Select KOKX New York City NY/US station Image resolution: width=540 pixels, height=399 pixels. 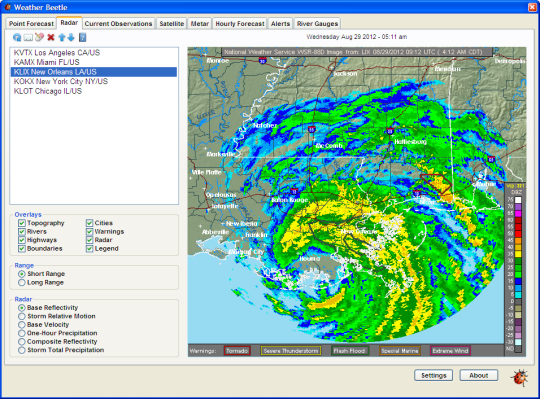click(x=94, y=82)
